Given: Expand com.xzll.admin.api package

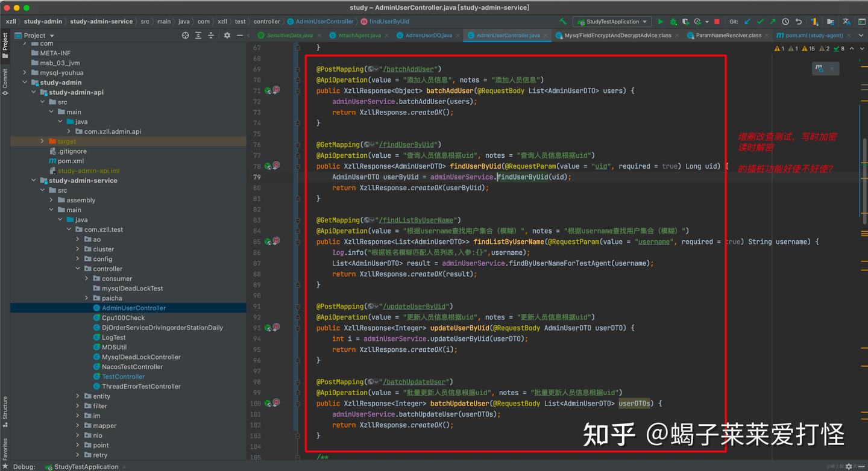Looking at the screenshot, I should [69, 131].
